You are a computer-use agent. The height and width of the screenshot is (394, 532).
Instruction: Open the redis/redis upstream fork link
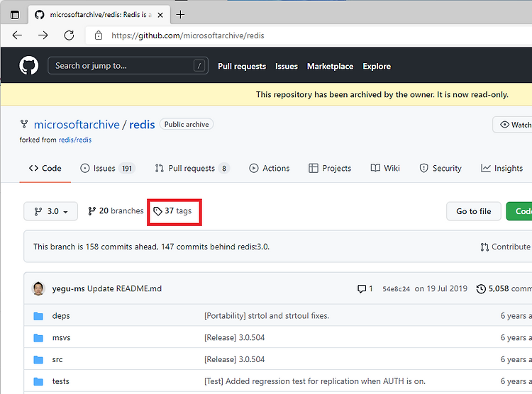75,140
